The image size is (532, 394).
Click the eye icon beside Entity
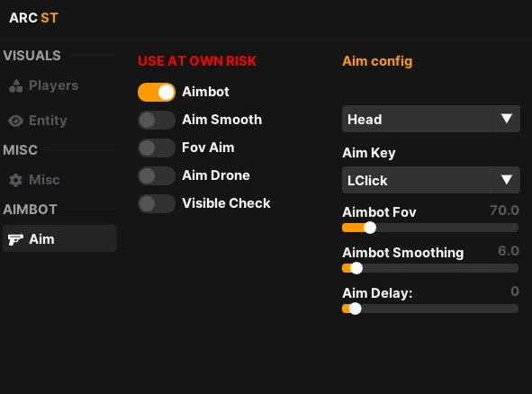[15, 121]
